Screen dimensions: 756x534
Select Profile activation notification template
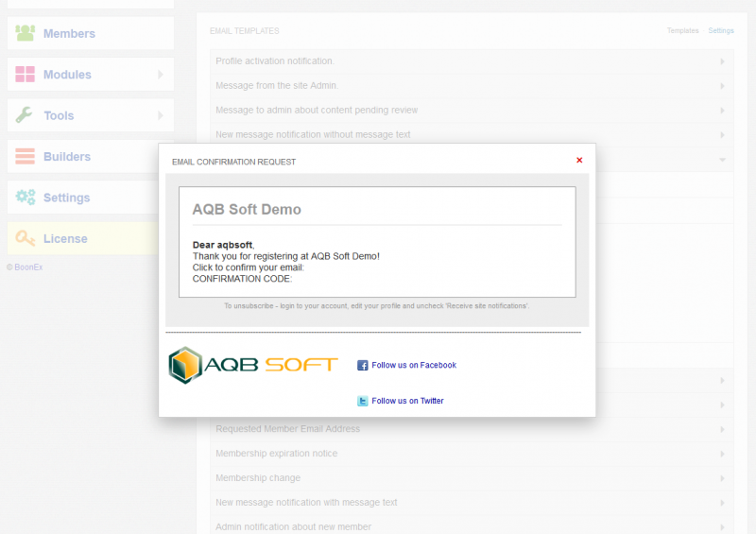[274, 60]
